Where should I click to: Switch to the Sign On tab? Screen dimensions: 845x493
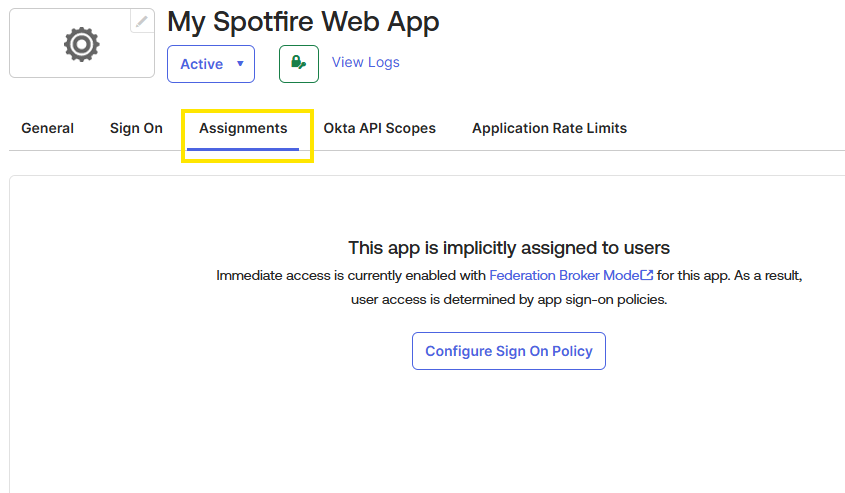coord(136,128)
